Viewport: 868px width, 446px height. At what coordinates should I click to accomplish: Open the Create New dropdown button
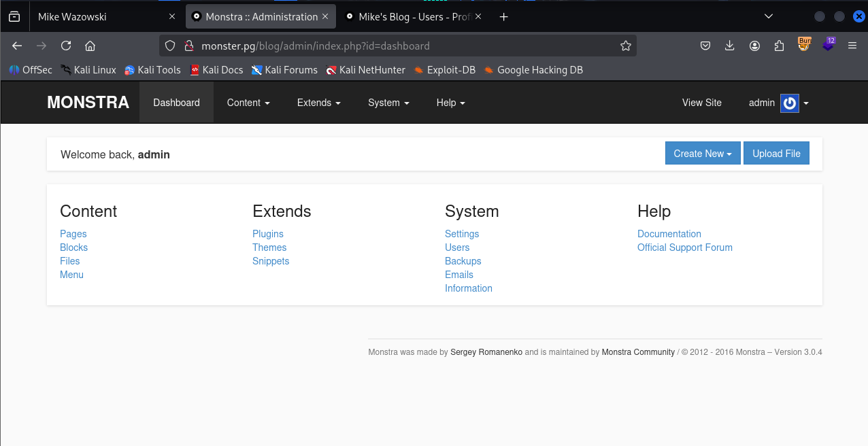coord(702,154)
